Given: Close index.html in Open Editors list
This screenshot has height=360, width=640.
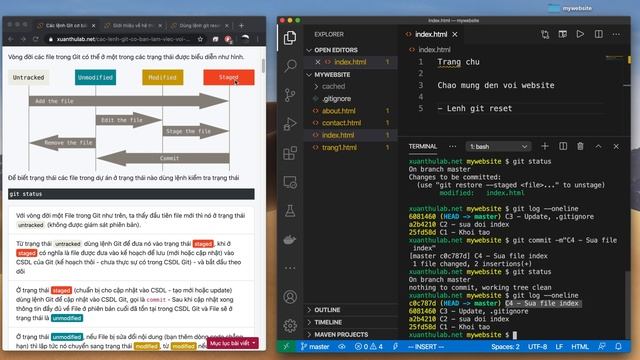Looking at the screenshot, I should [318, 62].
